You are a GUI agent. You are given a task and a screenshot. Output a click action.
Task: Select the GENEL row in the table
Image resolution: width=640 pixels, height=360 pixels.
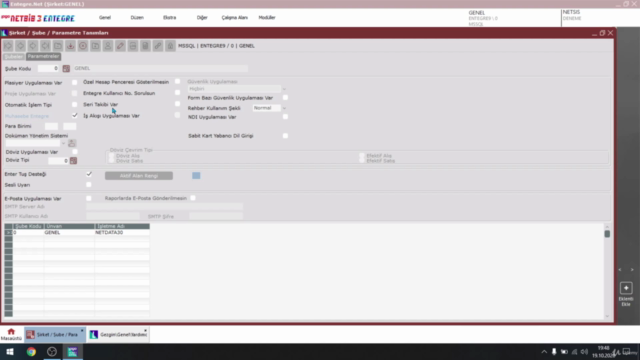(x=77, y=232)
